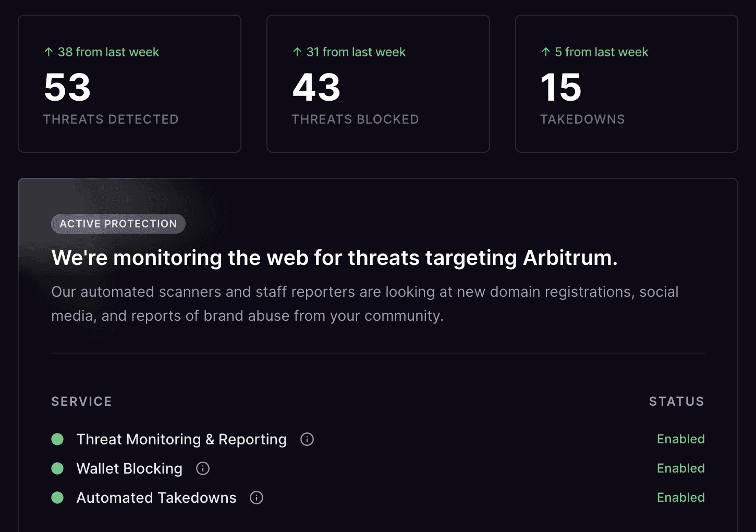The image size is (756, 532).
Task: Click the Active Protection badge
Action: click(x=118, y=224)
